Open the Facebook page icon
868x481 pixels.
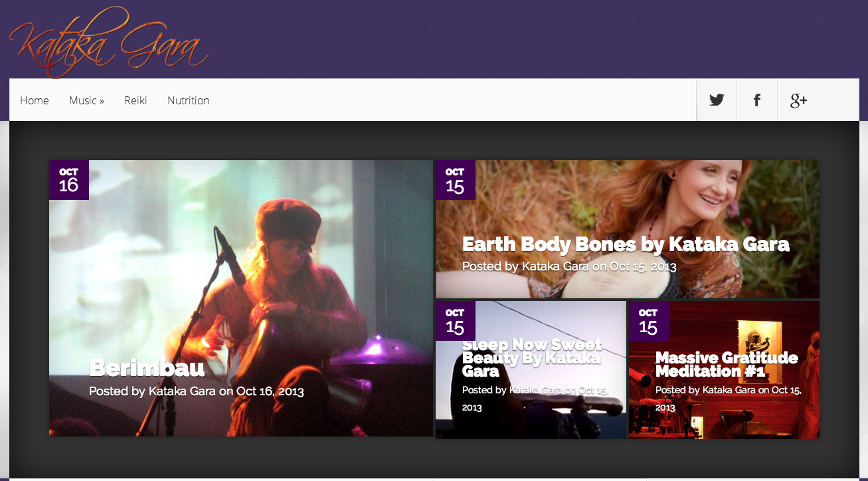coord(756,100)
